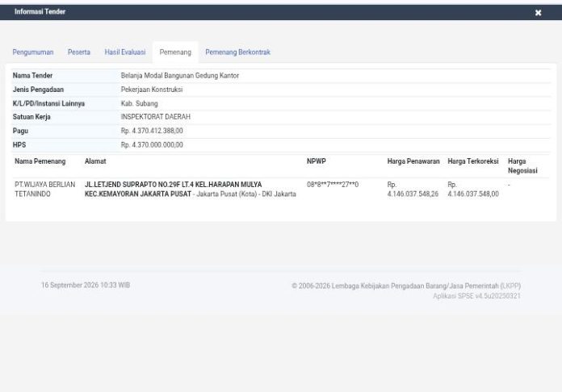This screenshot has height=392, width=562.
Task: Switch to the Peserta tab
Action: click(x=79, y=52)
